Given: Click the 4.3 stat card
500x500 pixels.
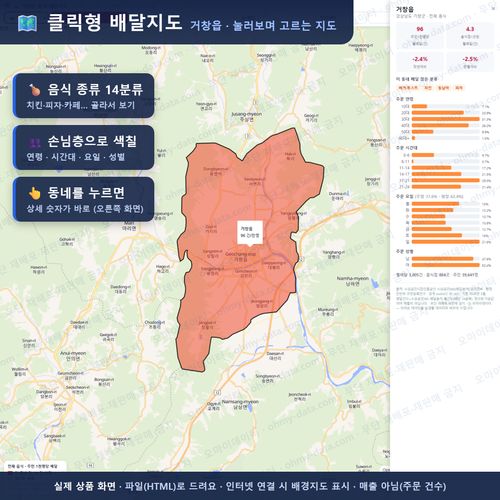Looking at the screenshot, I should pyautogui.click(x=470, y=36).
